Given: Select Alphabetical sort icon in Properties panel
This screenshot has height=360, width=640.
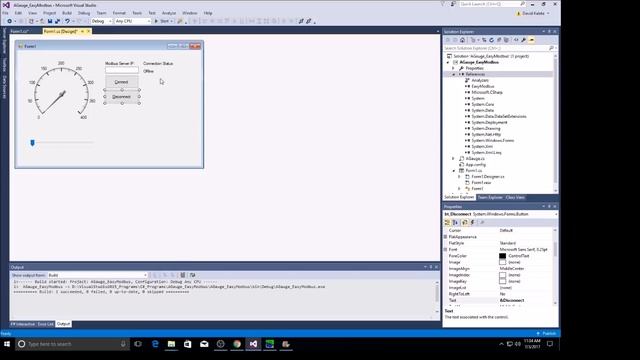Looking at the screenshot, I should [456, 222].
